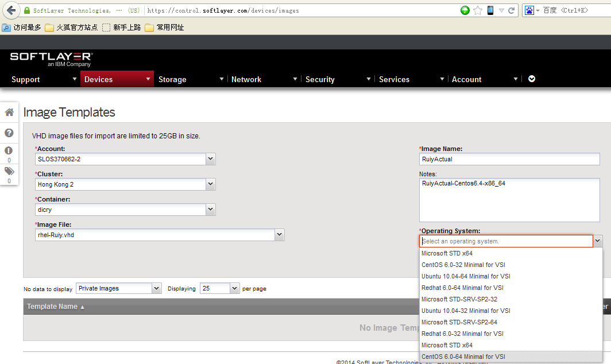Open address bar history dropdown arrow

pos(501,10)
